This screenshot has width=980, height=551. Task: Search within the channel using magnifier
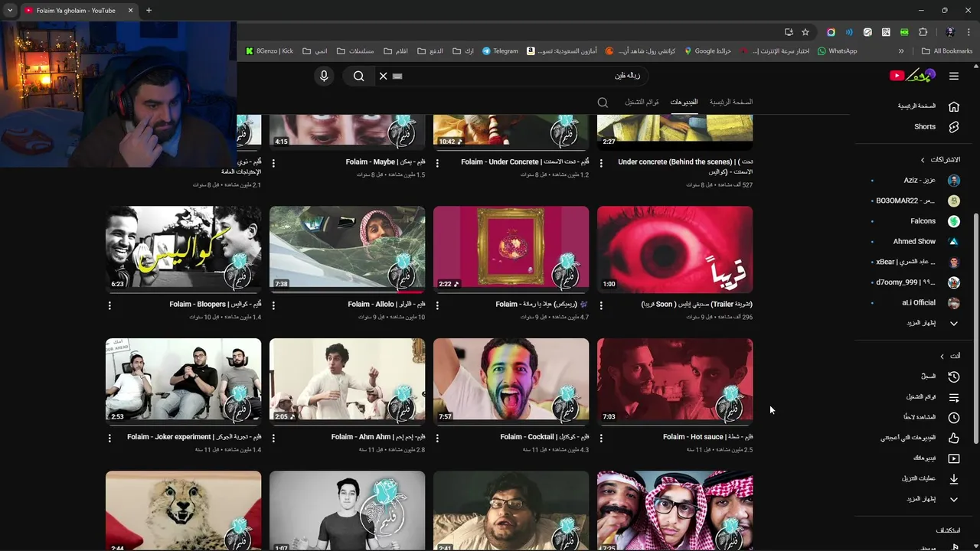pos(603,102)
